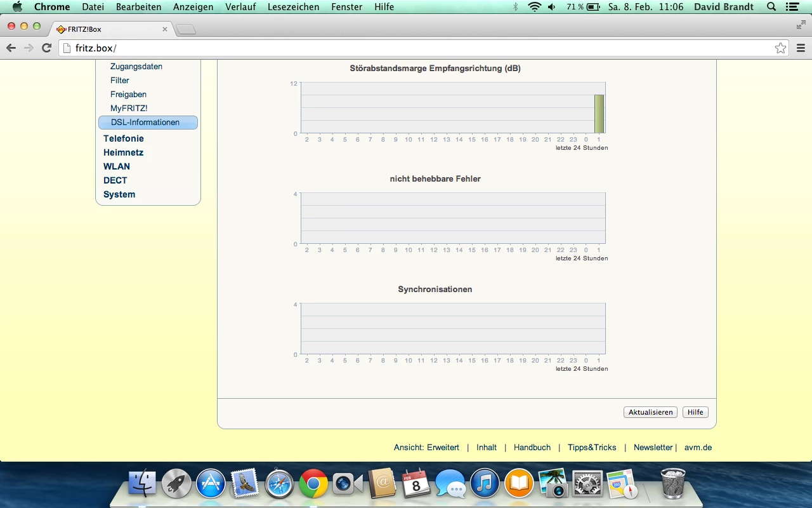Open the Handbuch footer link
812x508 pixels.
pos(532,448)
